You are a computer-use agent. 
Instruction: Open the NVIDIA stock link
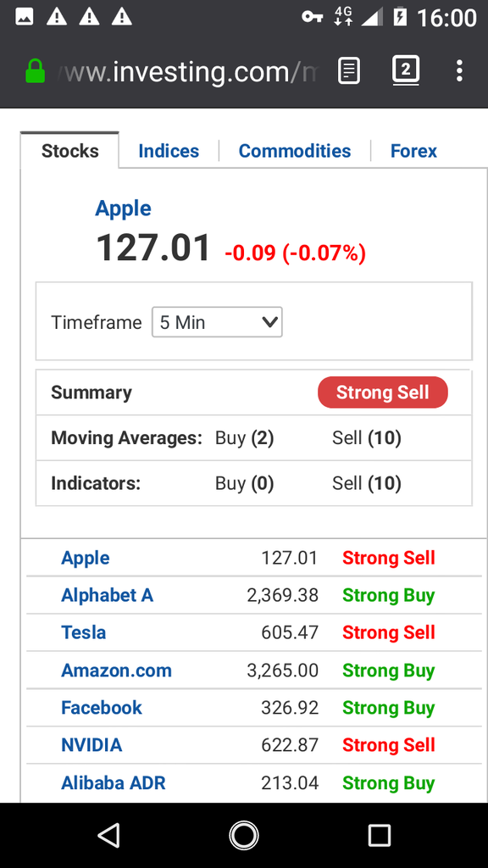tap(91, 745)
